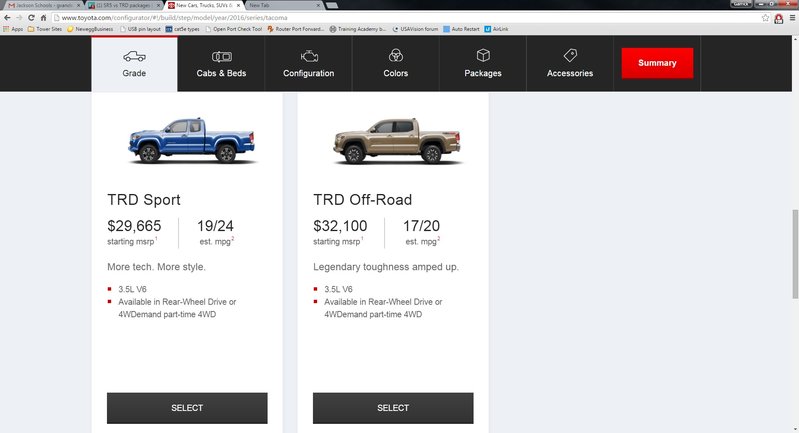Click the blue TRD Sport truck image

[x=192, y=140]
